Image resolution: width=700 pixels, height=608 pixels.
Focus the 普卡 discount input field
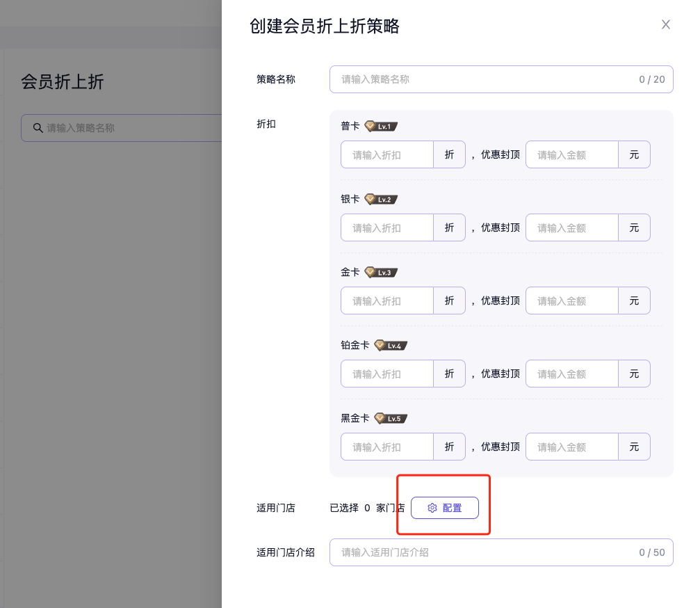tap(387, 154)
